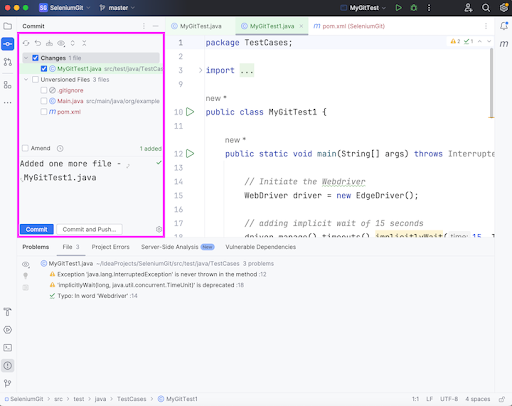Open Search Everywhere magnifier
This screenshot has width=512, height=406.
486,8
